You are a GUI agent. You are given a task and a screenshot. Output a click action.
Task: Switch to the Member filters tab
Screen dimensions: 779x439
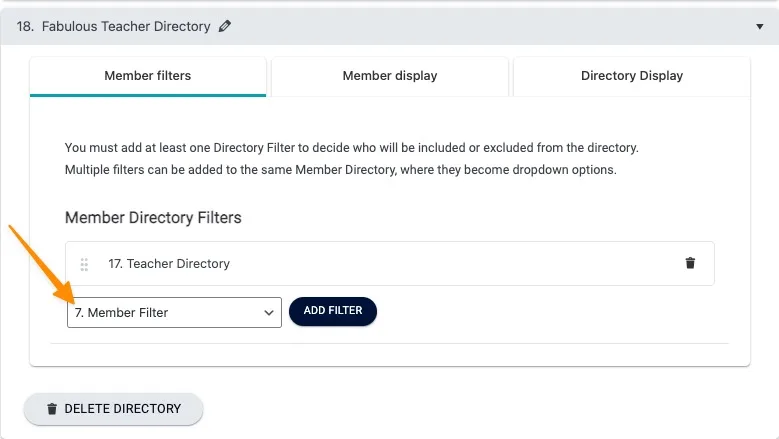(148, 76)
